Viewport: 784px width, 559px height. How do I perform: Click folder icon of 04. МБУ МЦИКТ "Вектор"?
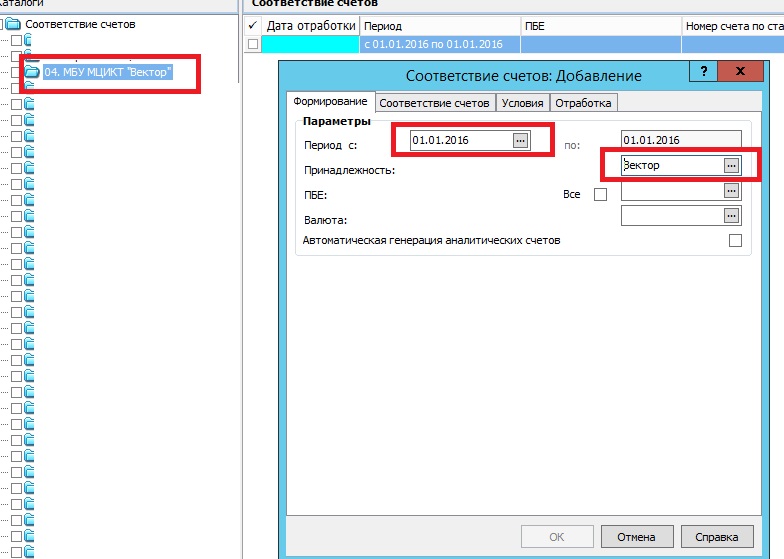33,72
